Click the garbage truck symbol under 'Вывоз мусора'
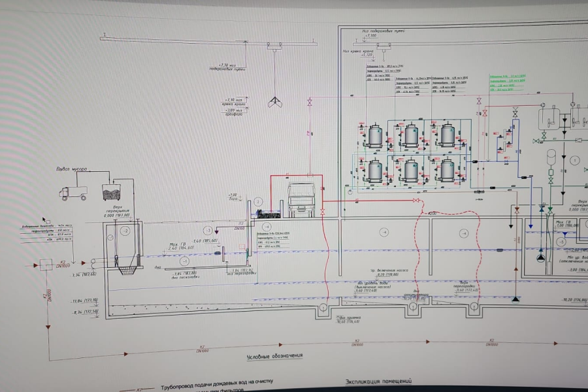 pos(73,193)
